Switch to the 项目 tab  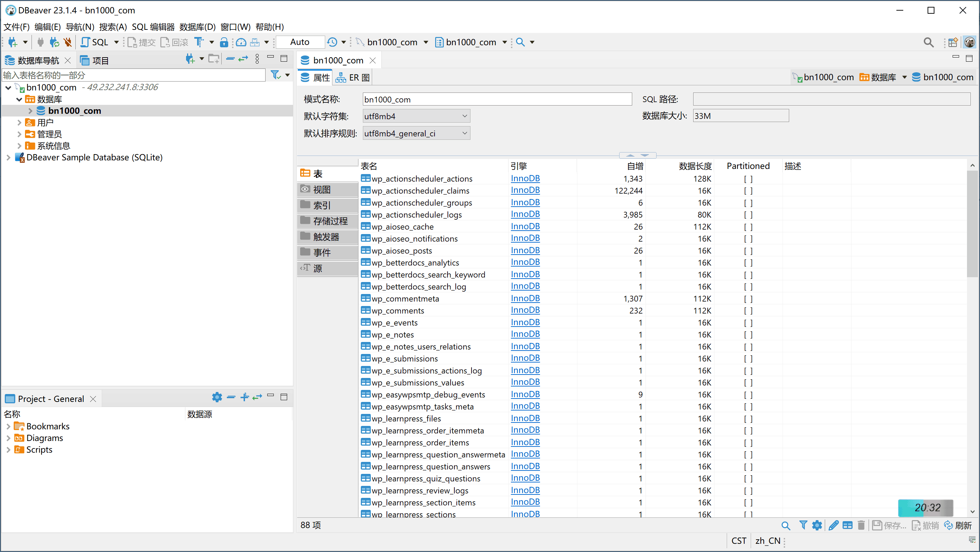95,61
